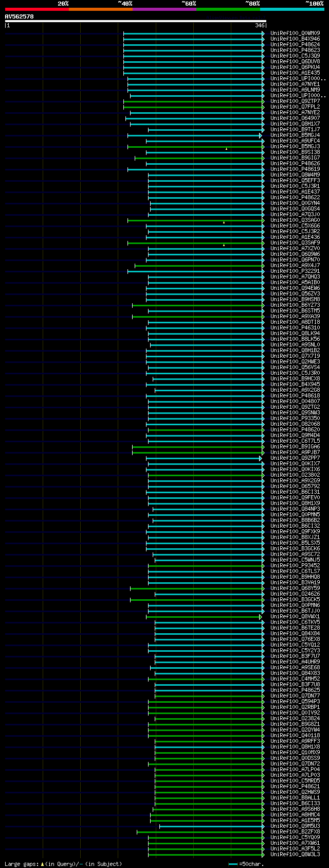Open hit UniRef100_Q6DUV8
Image resolution: width=329 pixels, height=868 pixels.
[x=295, y=62]
